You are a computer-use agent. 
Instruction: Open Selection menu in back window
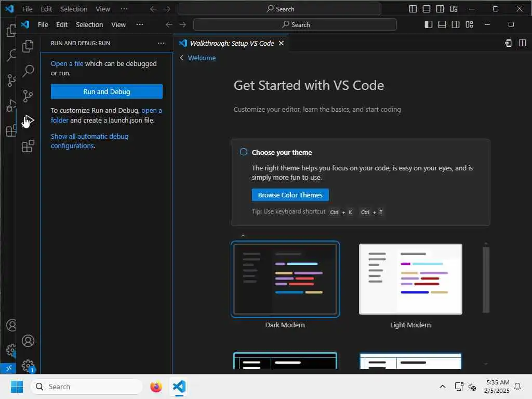point(74,9)
